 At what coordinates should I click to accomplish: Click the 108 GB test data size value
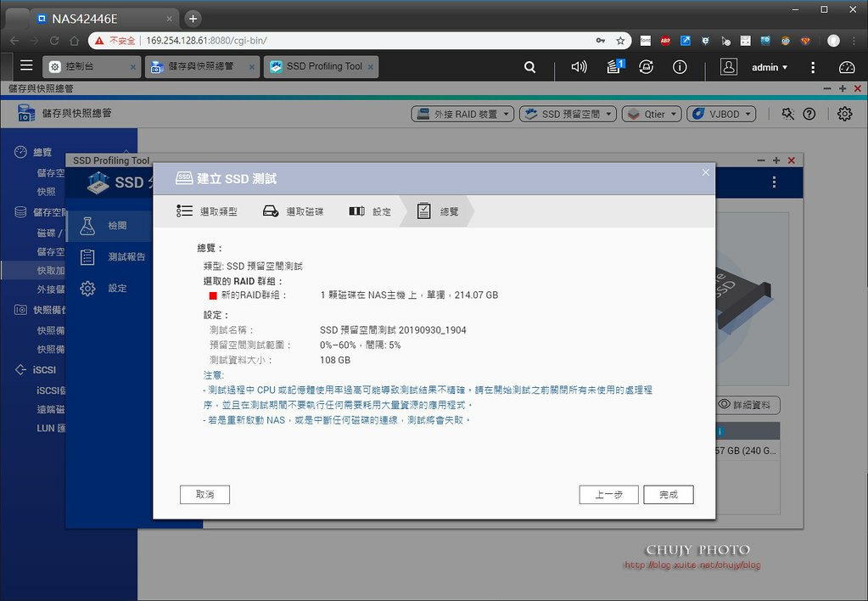pos(335,360)
